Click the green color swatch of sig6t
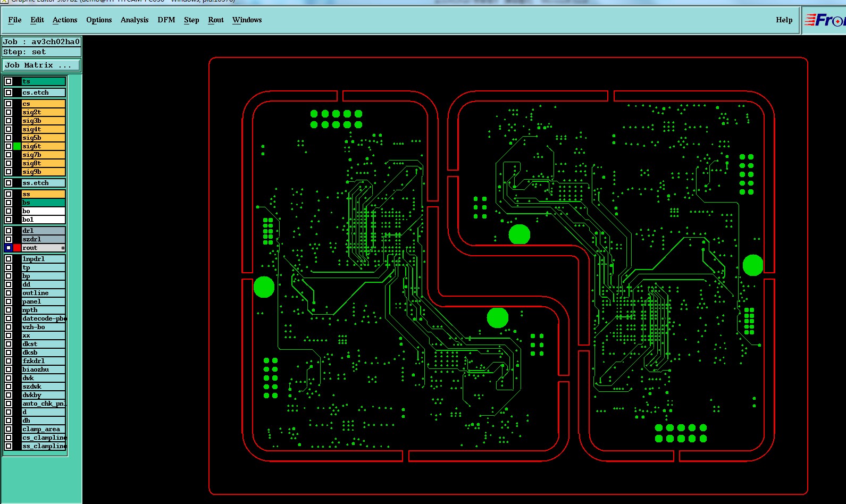 coord(17,146)
